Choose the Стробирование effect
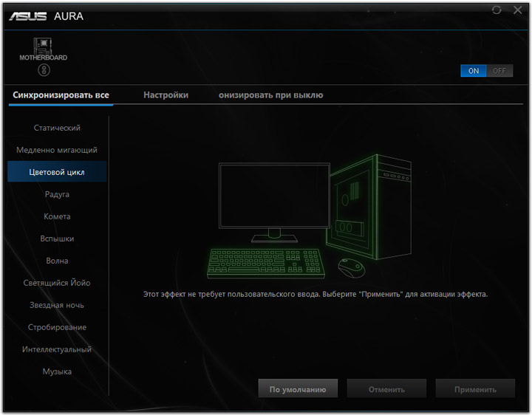The image size is (532, 415). 57,327
